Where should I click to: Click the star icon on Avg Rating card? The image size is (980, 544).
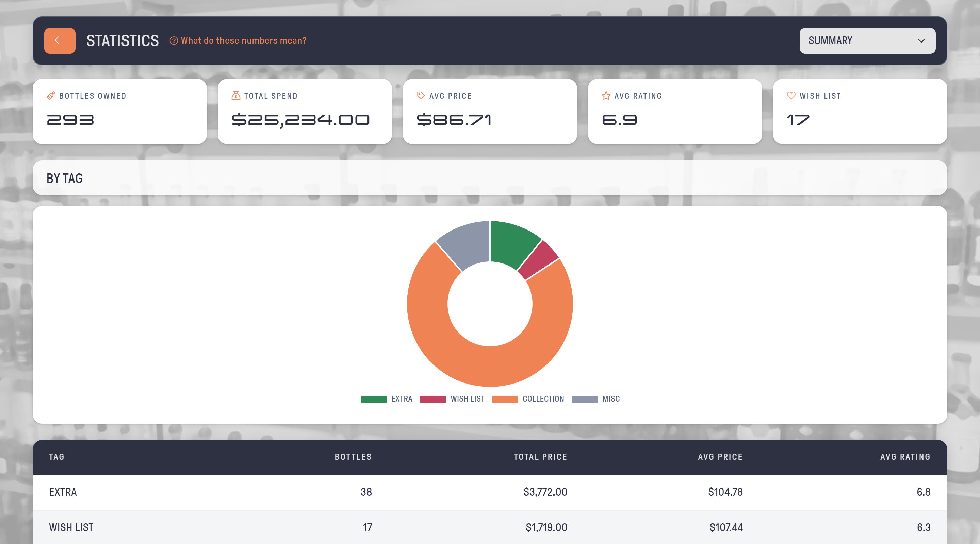pyautogui.click(x=606, y=96)
